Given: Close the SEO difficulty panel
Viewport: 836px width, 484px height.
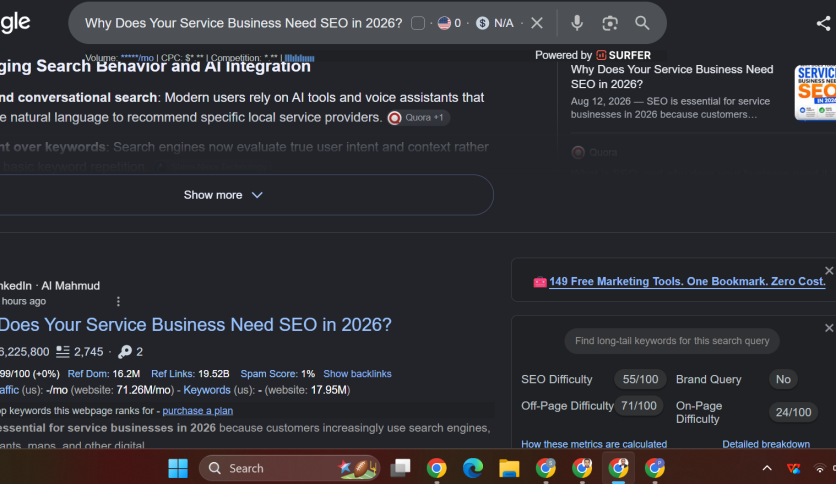Looking at the screenshot, I should 829,328.
